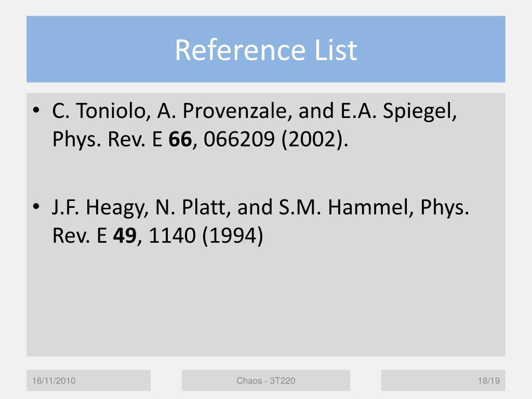Select the bold volume number 66

pos(181,139)
